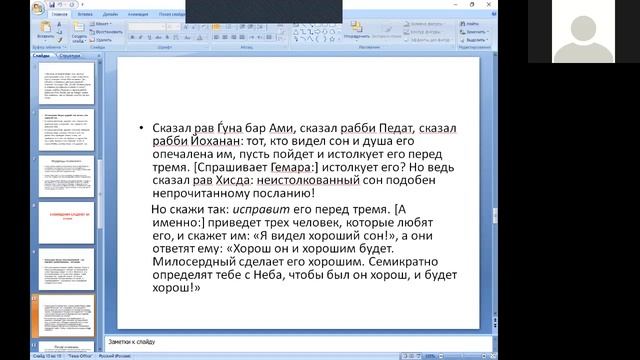Image resolution: width=640 pixels, height=360 pixels.
Task: Undo the last action in Quick Access toolbar
Action: (61, 5)
